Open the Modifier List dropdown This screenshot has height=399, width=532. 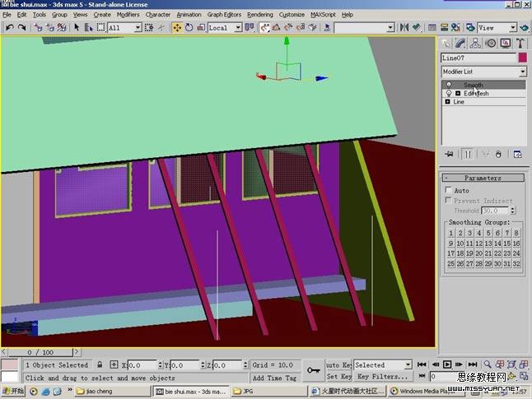pos(483,72)
